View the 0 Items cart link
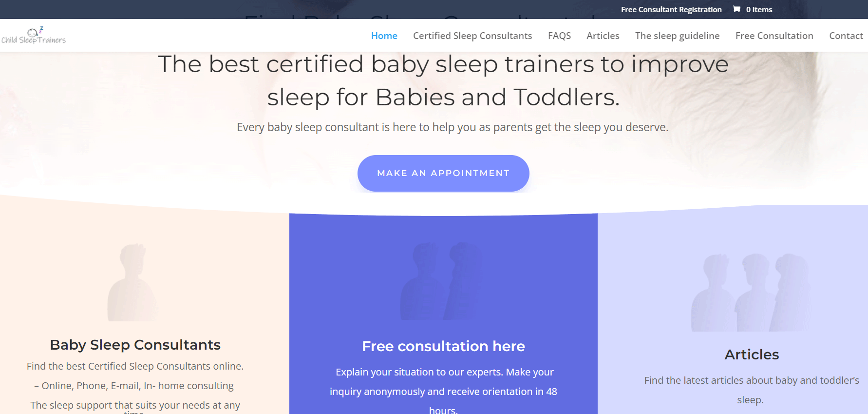Image resolution: width=868 pixels, height=414 pixels. (758, 10)
